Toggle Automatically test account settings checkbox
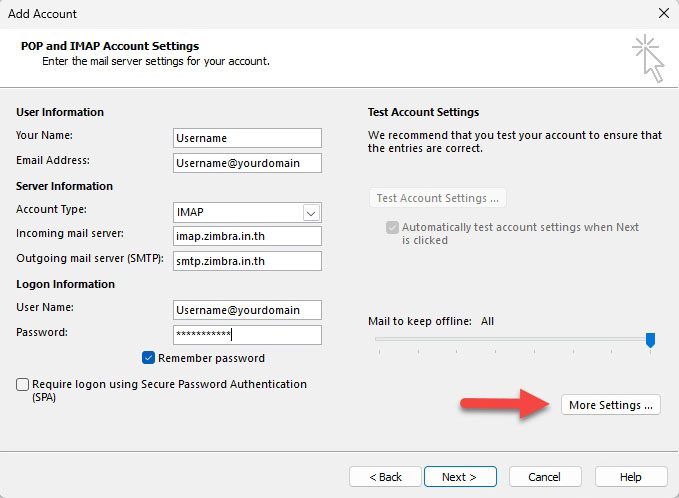 click(391, 228)
